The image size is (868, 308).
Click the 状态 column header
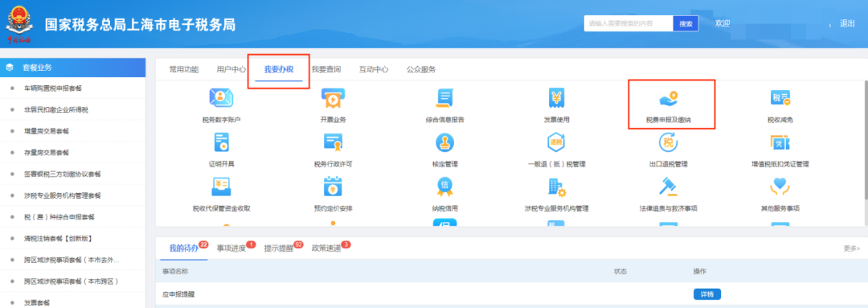[x=620, y=272]
